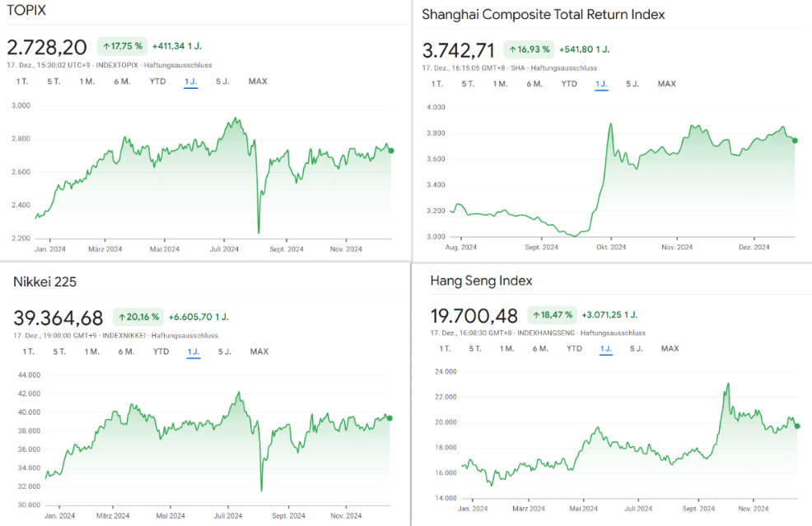Select 6 M. range on Hang Seng chart
This screenshot has width=812, height=526.
(540, 348)
